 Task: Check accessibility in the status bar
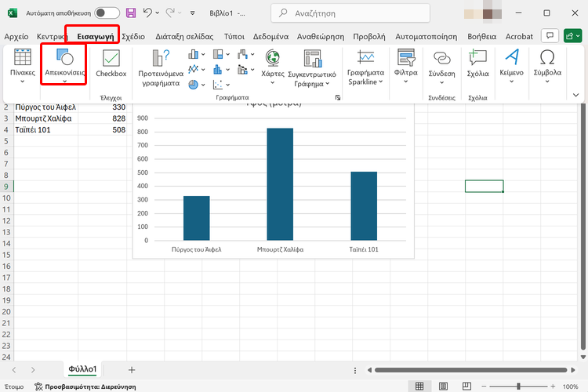coord(85,387)
